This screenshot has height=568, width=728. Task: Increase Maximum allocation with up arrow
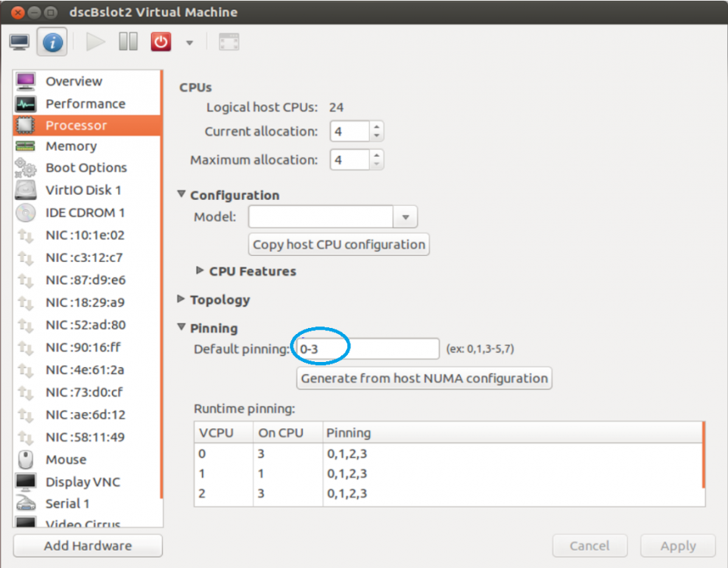377,154
